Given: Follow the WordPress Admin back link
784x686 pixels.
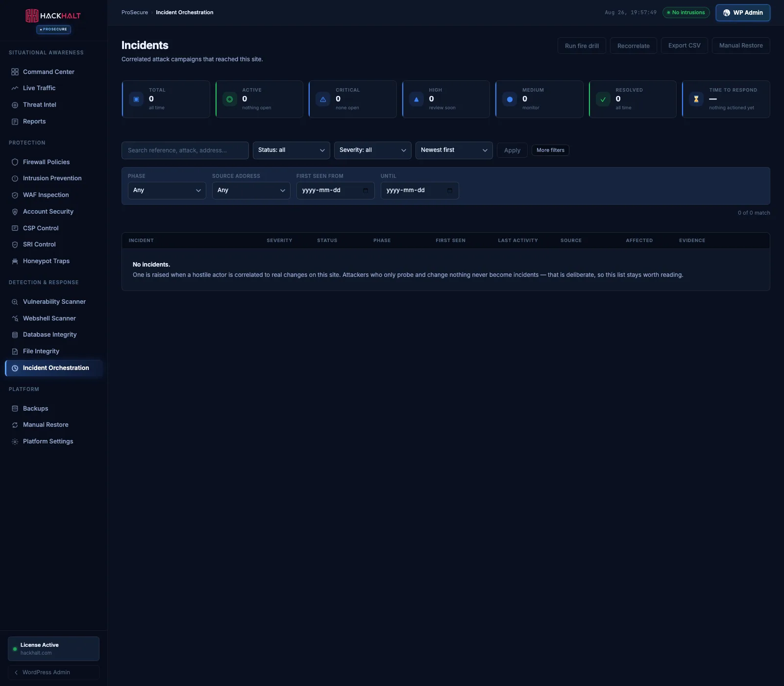Looking at the screenshot, I should coord(53,672).
